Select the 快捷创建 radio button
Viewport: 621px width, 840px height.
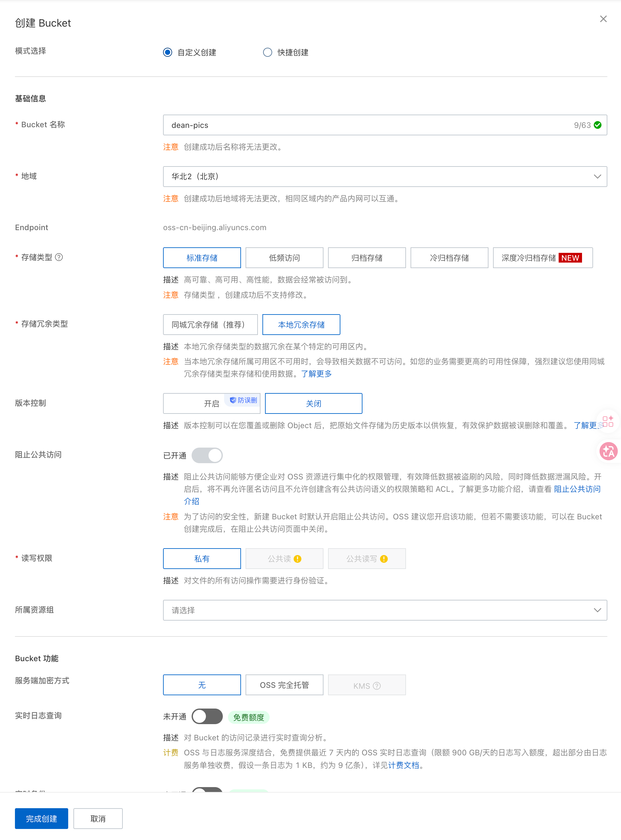[267, 52]
